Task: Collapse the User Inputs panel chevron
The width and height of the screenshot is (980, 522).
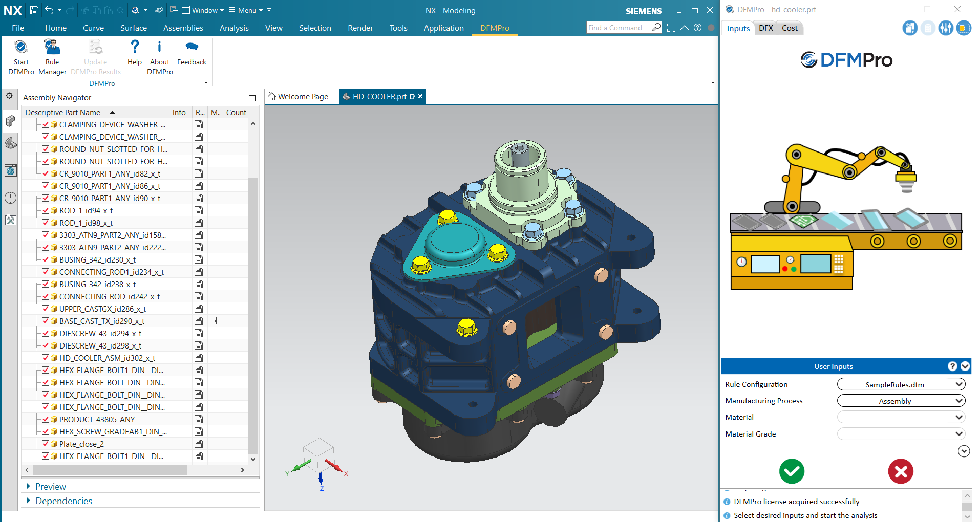Action: tap(965, 366)
